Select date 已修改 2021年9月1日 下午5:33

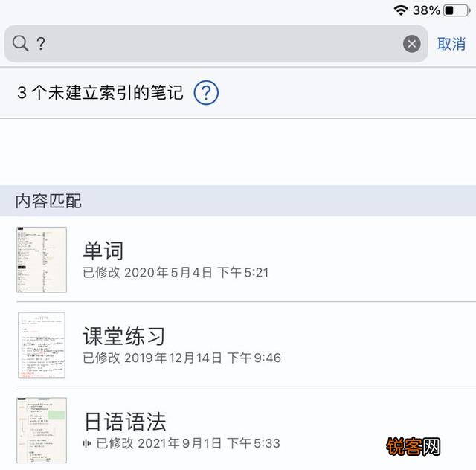188,443
